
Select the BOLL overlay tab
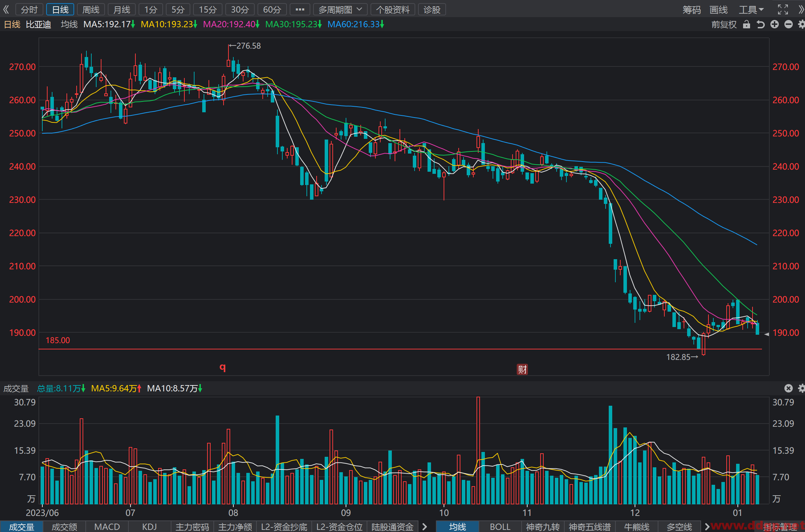coord(500,526)
